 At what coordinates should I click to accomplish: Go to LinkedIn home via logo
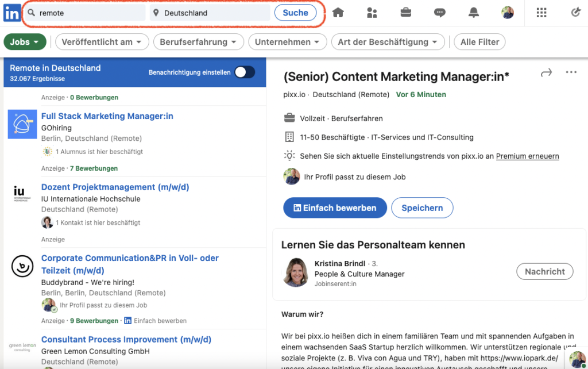pos(12,13)
